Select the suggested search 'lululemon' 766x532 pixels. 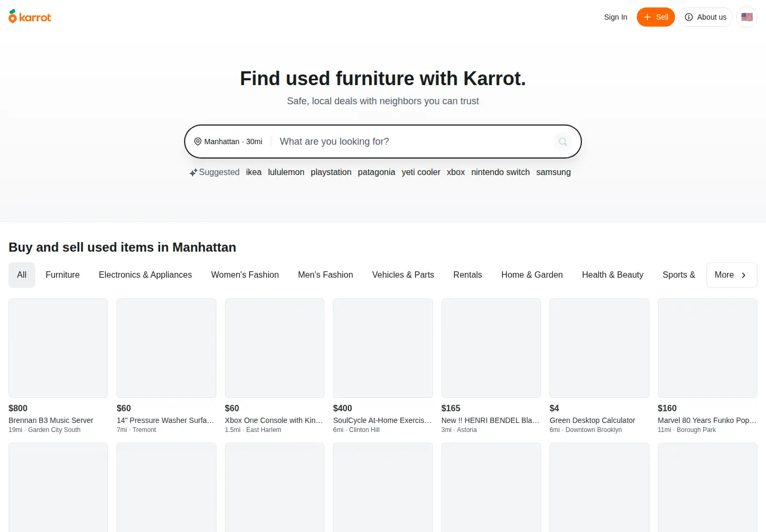(x=286, y=172)
